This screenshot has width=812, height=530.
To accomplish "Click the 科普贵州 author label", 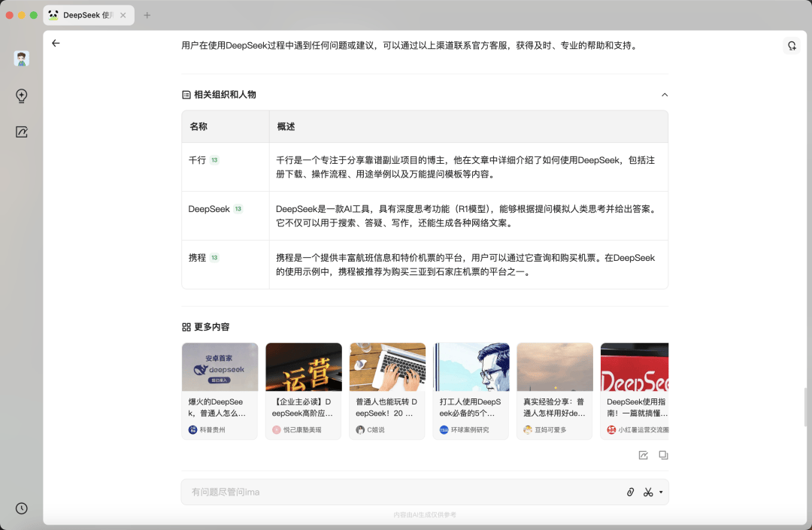I will tap(212, 430).
